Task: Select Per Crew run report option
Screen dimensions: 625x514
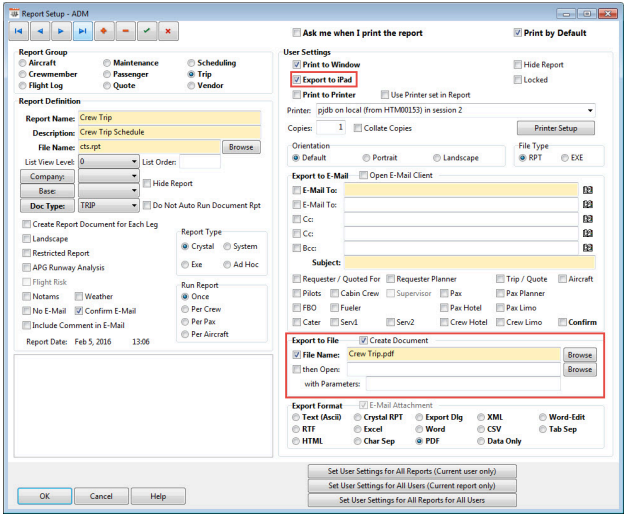Action: click(185, 309)
